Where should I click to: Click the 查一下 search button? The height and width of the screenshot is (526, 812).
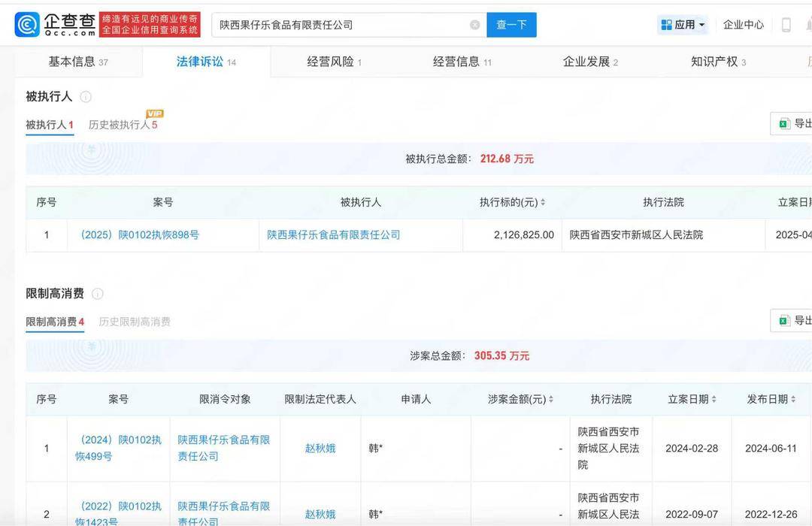point(511,25)
